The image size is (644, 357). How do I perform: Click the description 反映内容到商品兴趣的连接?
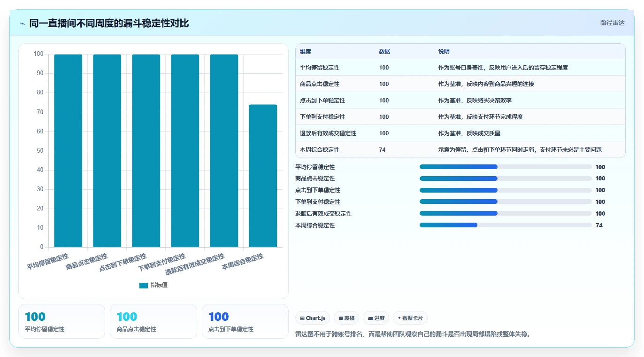click(x=486, y=84)
